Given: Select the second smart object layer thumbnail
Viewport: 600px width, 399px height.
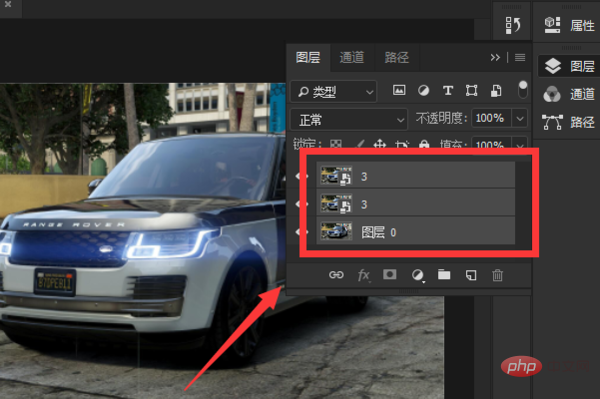Looking at the screenshot, I should point(336,204).
